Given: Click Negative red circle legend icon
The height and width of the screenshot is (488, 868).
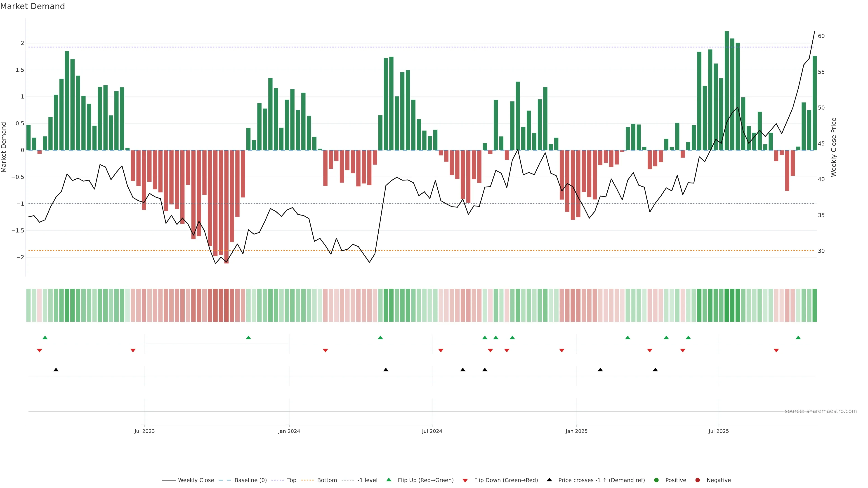Looking at the screenshot, I should [698, 480].
